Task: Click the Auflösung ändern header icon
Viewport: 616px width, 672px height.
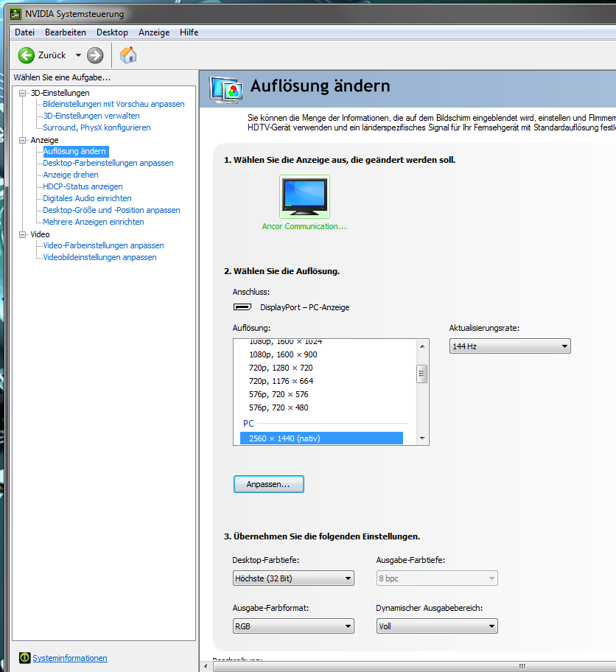Action: tap(226, 90)
